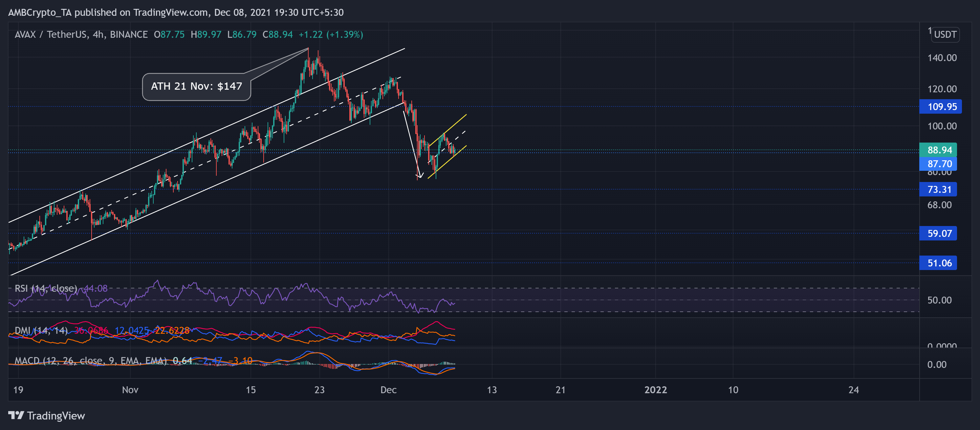The width and height of the screenshot is (980, 430).
Task: Click the AVAX / TetherUS symbol title
Action: pyautogui.click(x=51, y=34)
